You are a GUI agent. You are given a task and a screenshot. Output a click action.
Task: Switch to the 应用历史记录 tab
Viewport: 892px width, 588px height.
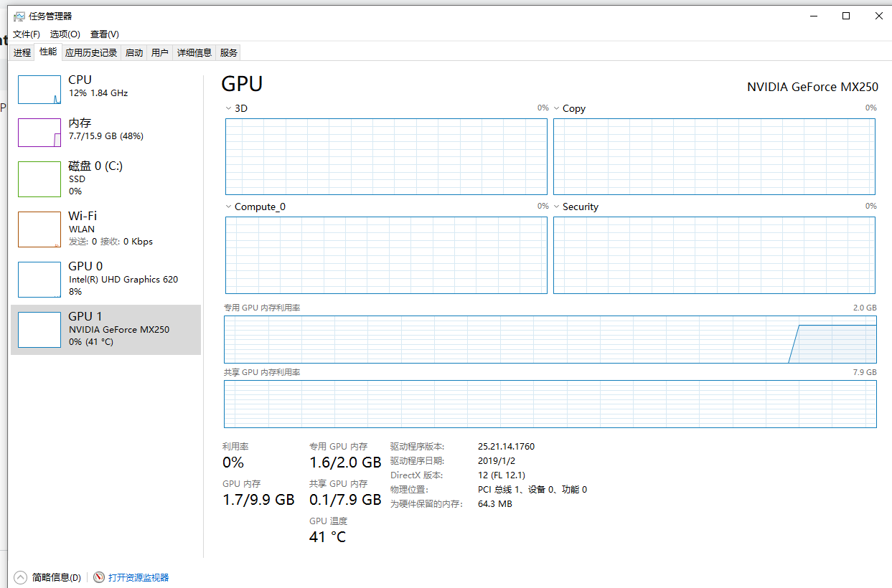91,52
